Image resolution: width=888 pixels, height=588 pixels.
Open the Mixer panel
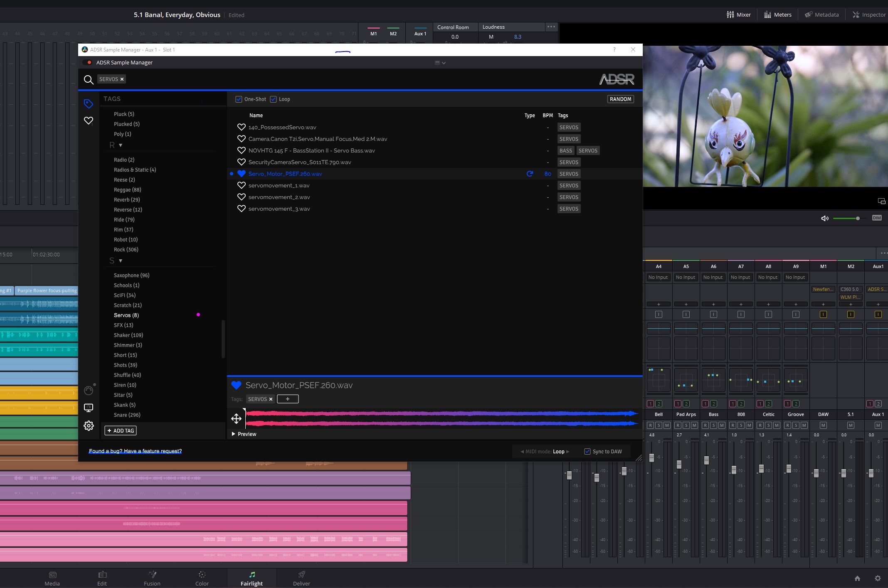coord(738,15)
